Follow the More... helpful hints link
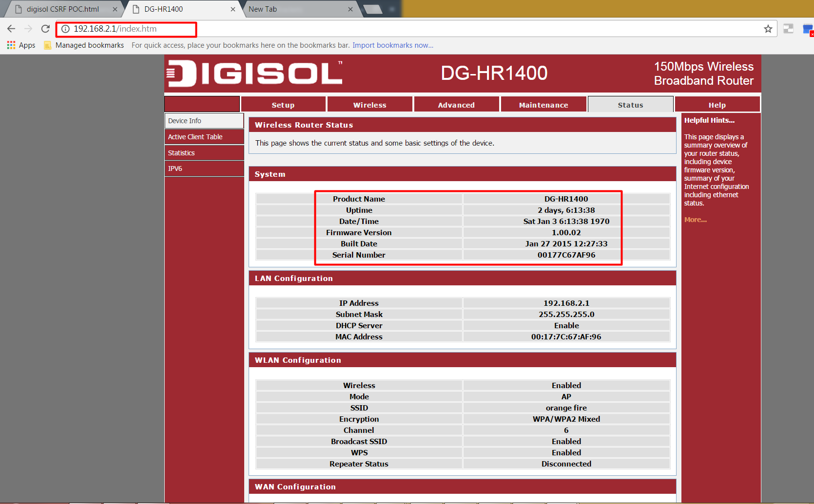814x504 pixels. point(695,220)
